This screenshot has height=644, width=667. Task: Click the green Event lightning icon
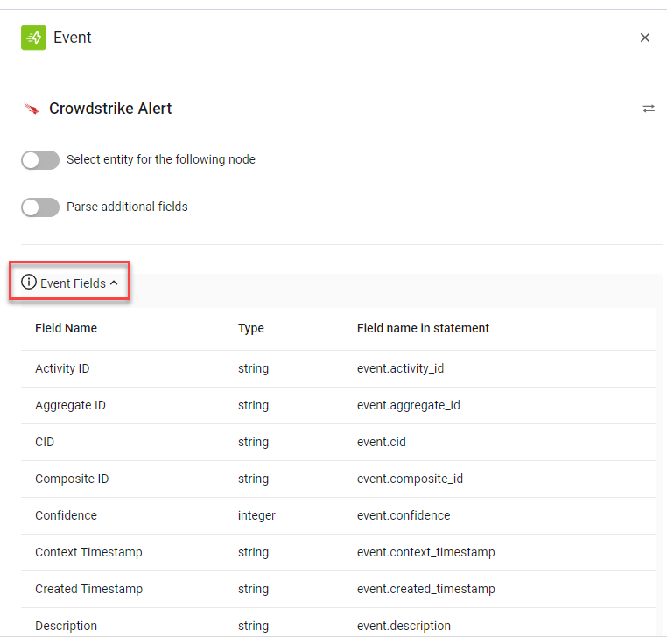click(x=33, y=38)
